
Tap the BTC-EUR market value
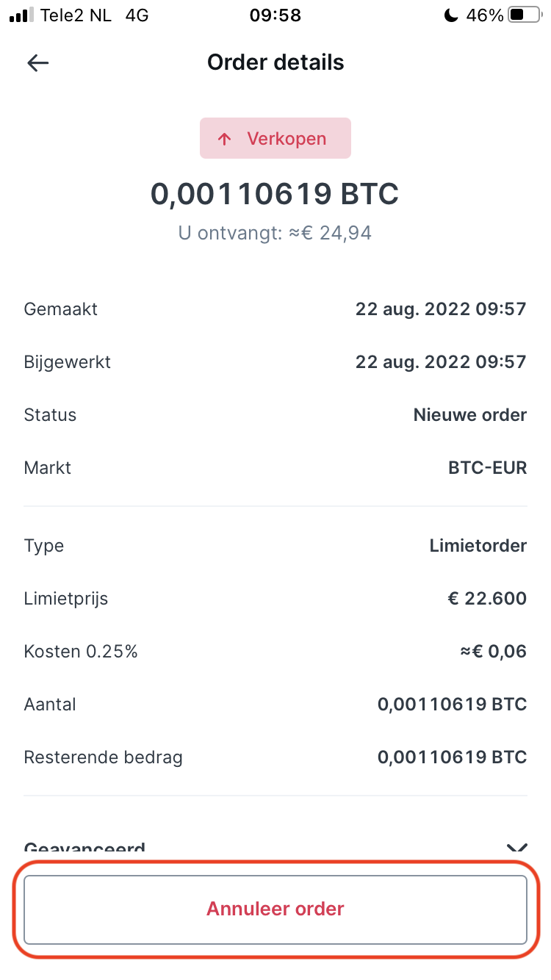(488, 468)
